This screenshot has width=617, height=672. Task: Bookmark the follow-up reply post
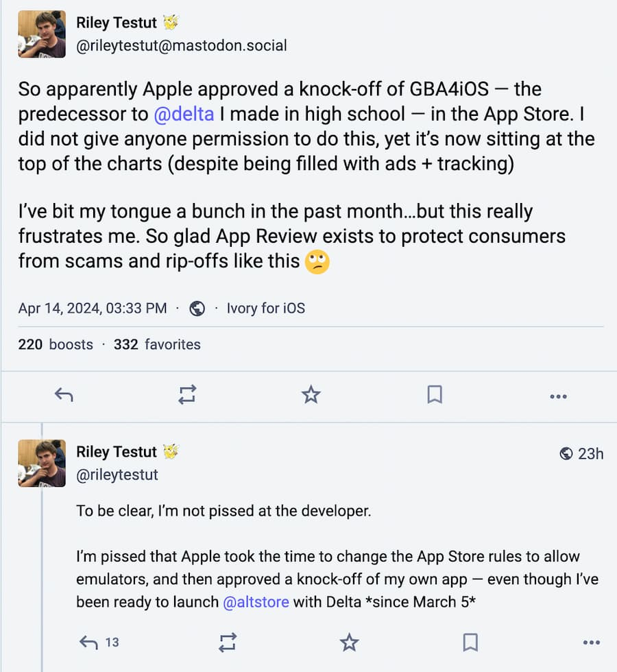coord(470,643)
